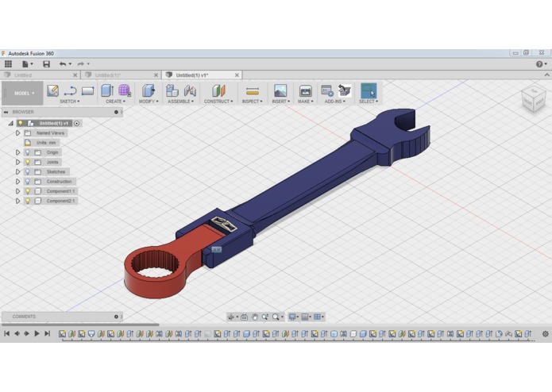
Task: Open the MODIFY menu
Action: [x=149, y=102]
